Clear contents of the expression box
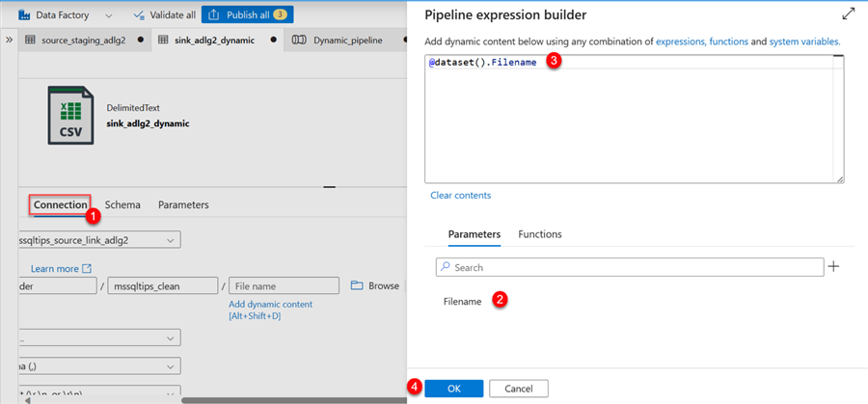The height and width of the screenshot is (404, 868). [x=460, y=195]
